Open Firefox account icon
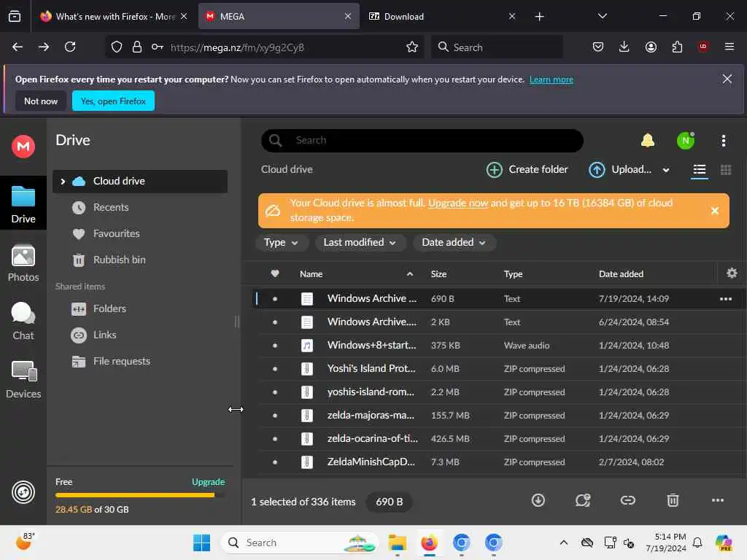Image resolution: width=747 pixels, height=560 pixels. pyautogui.click(x=651, y=47)
